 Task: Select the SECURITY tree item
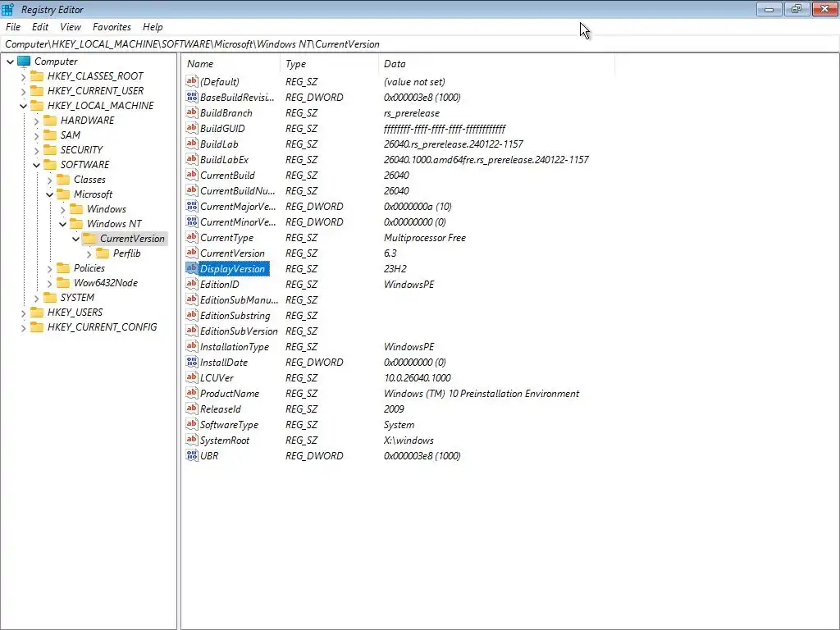tap(81, 149)
